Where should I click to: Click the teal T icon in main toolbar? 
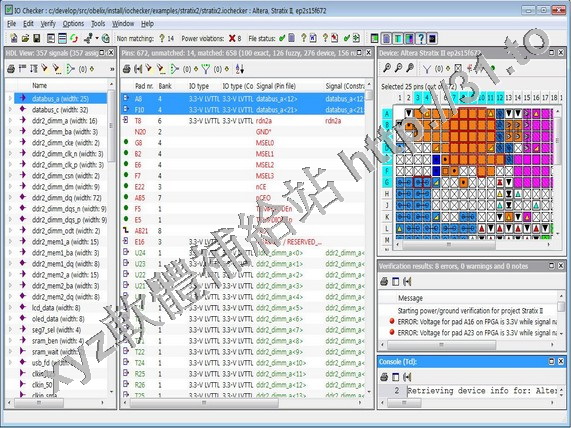point(398,38)
